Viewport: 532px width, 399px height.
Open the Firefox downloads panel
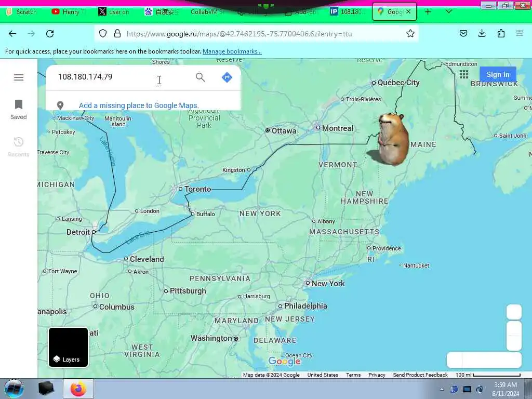tap(482, 33)
